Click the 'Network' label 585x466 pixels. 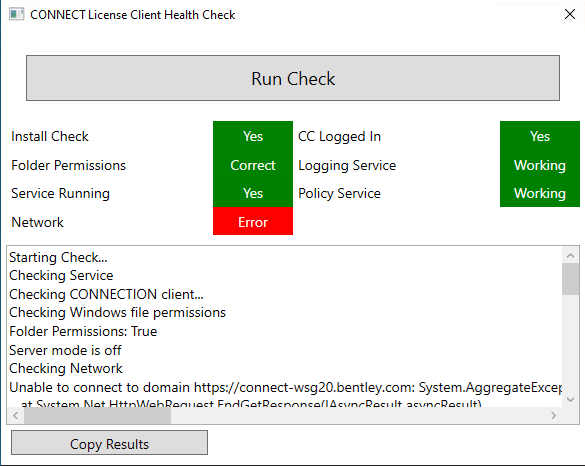pos(38,222)
